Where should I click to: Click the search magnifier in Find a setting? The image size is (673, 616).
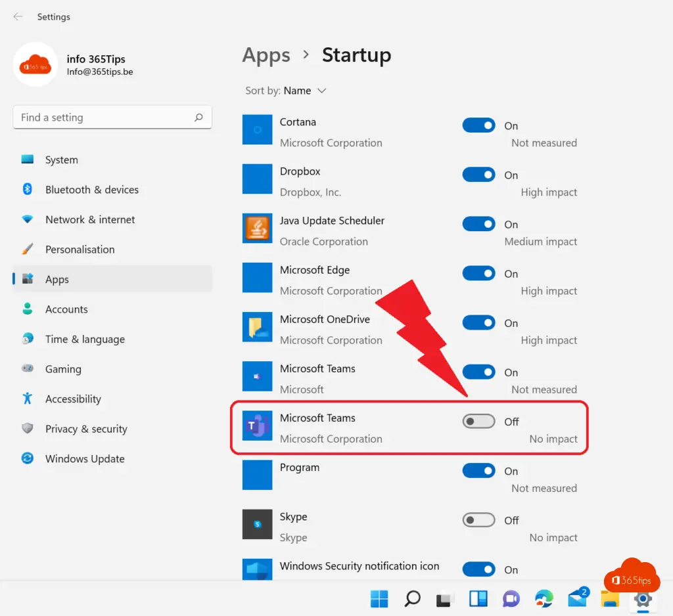click(198, 118)
